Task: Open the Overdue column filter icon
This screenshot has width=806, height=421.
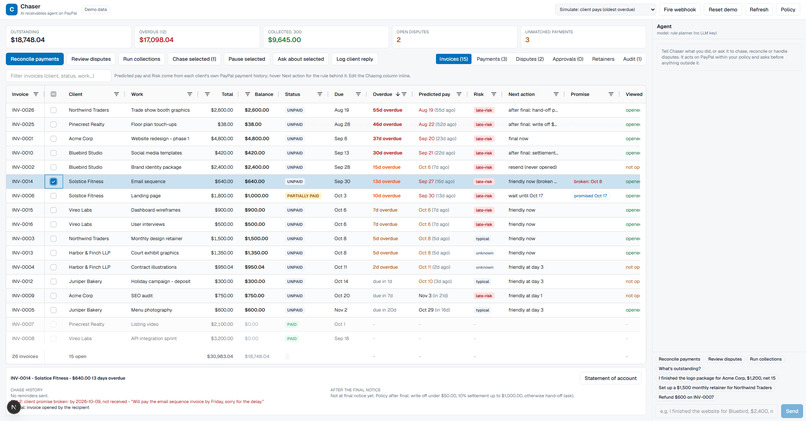Action: 405,94
